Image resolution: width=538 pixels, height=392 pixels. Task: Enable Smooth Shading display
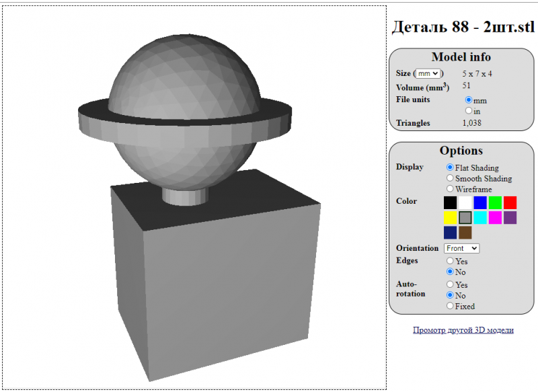coord(450,178)
